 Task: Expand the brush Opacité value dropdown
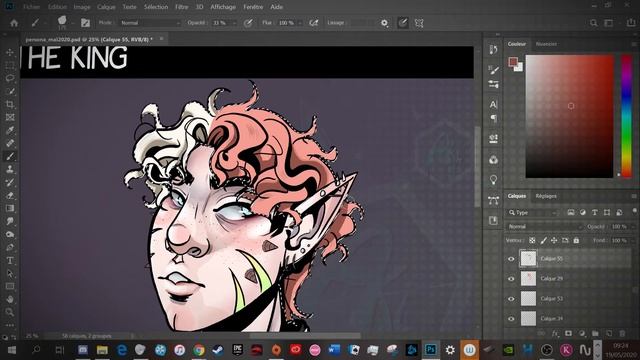pos(234,23)
